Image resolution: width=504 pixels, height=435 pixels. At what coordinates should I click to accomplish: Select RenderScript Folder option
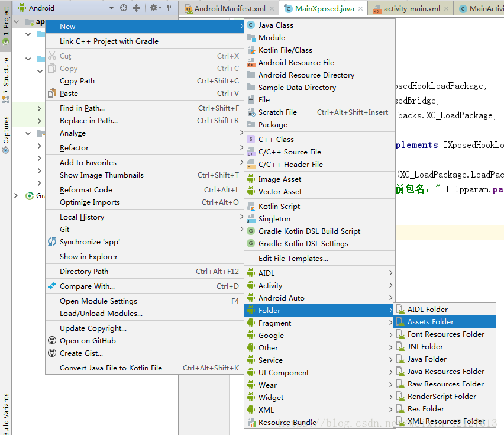click(444, 396)
